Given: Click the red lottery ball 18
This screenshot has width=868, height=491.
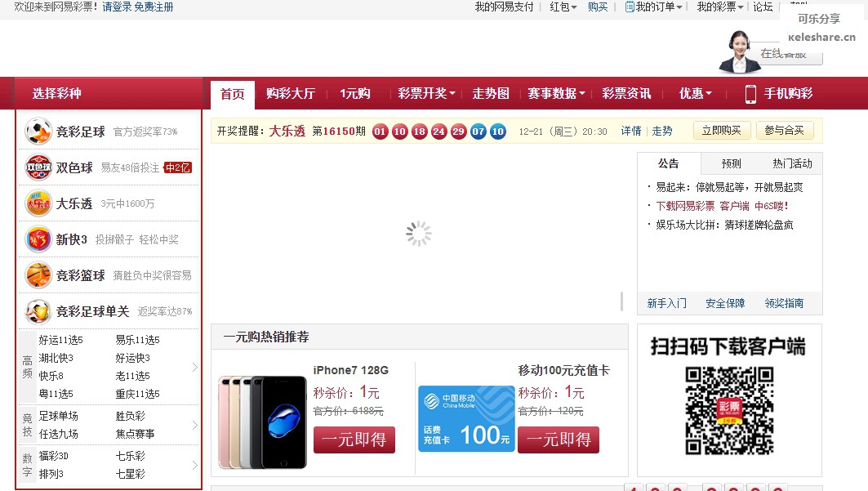Looking at the screenshot, I should (x=419, y=132).
